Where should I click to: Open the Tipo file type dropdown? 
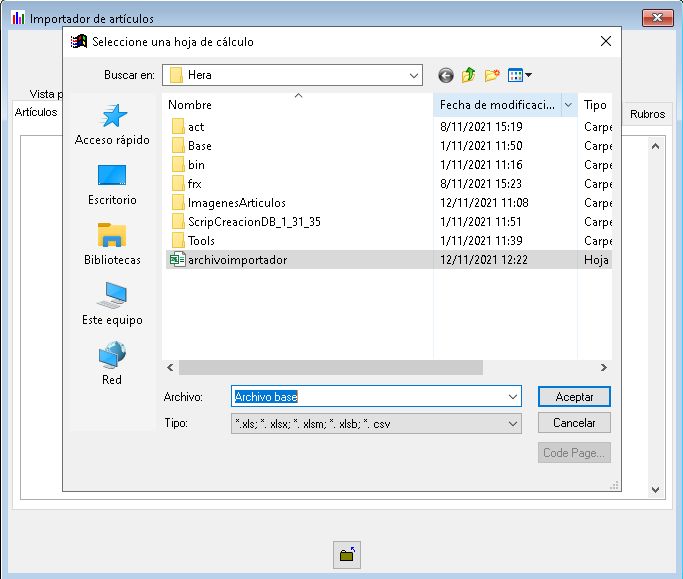[x=512, y=424]
